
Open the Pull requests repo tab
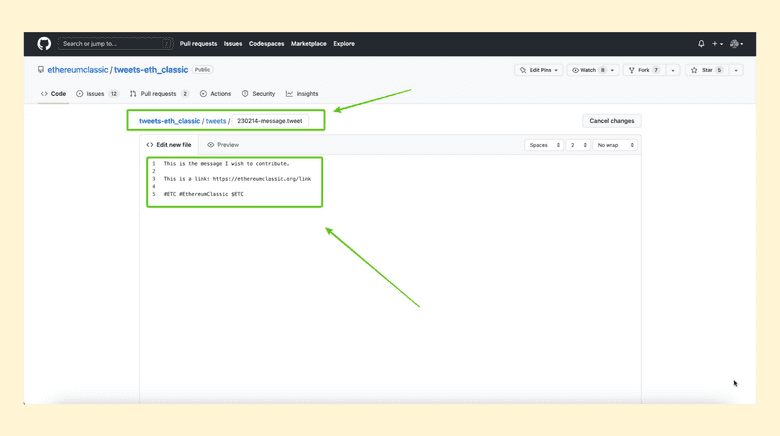158,94
